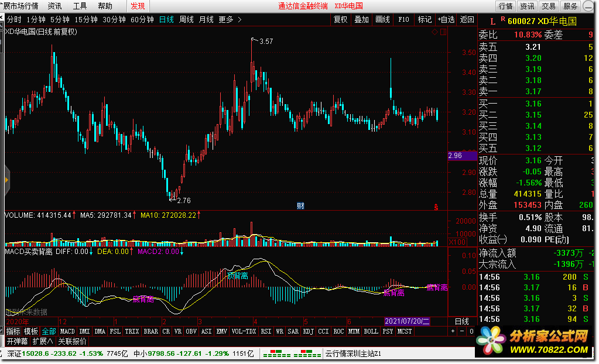Select the BRAR indicator
This screenshot has width=599, height=364.
tap(150, 331)
